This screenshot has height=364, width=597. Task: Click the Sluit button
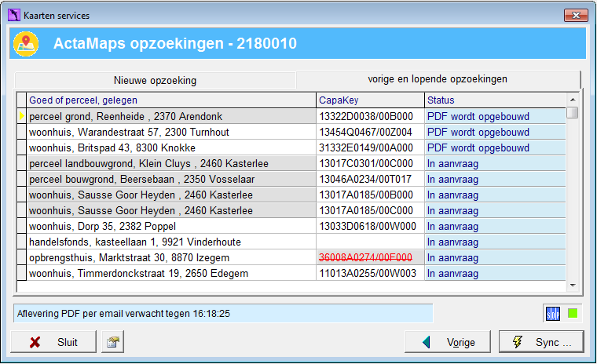coord(53,342)
